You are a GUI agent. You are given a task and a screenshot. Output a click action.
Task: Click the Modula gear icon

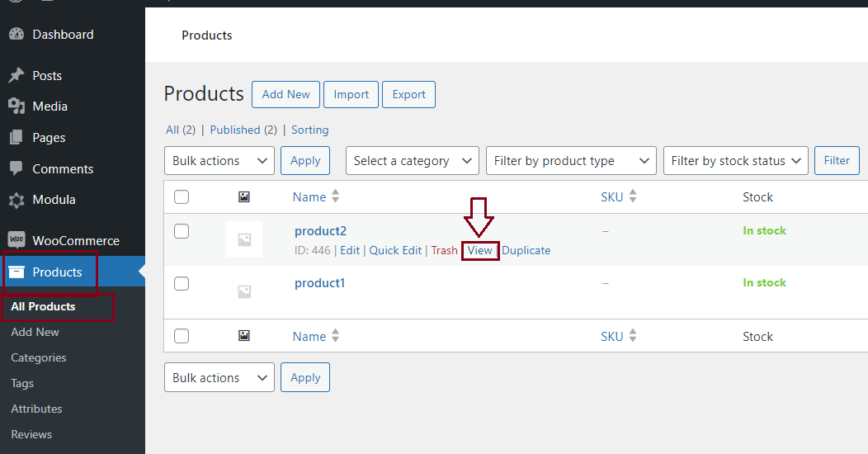coord(16,200)
